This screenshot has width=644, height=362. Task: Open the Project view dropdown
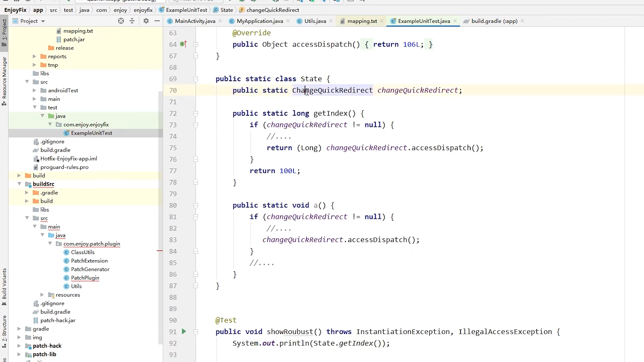43,21
